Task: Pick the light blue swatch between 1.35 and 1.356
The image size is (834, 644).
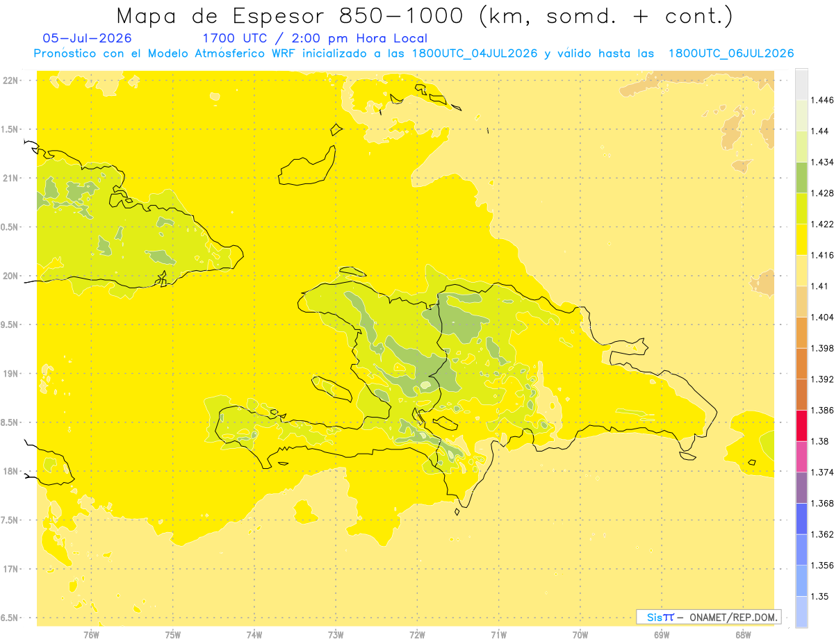Action: 801,581
